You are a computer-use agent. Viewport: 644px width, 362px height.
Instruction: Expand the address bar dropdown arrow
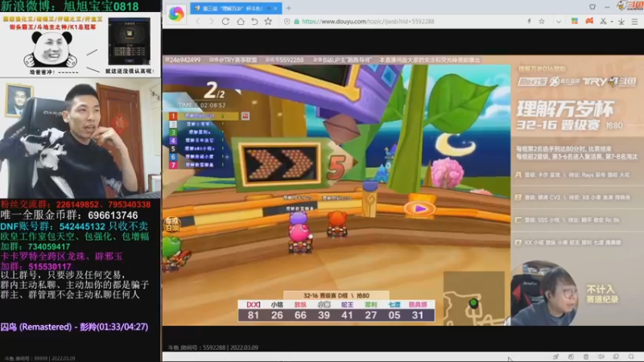click(559, 22)
